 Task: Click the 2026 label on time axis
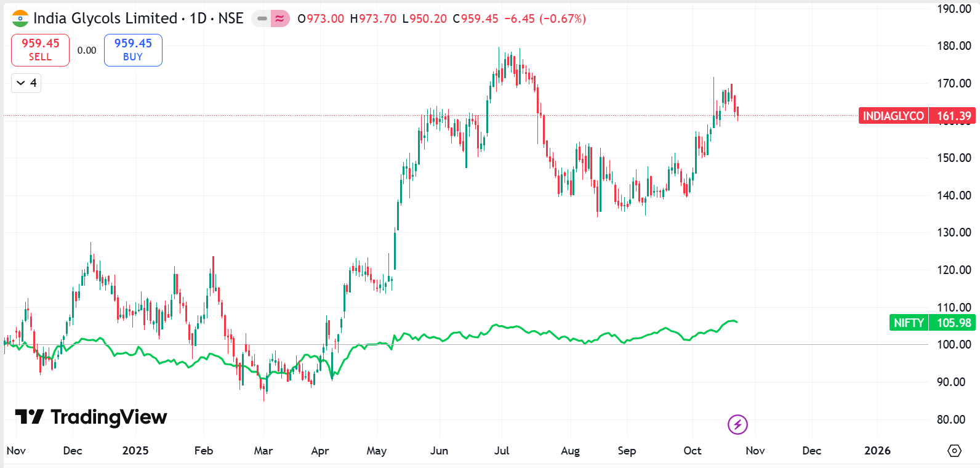pos(877,451)
